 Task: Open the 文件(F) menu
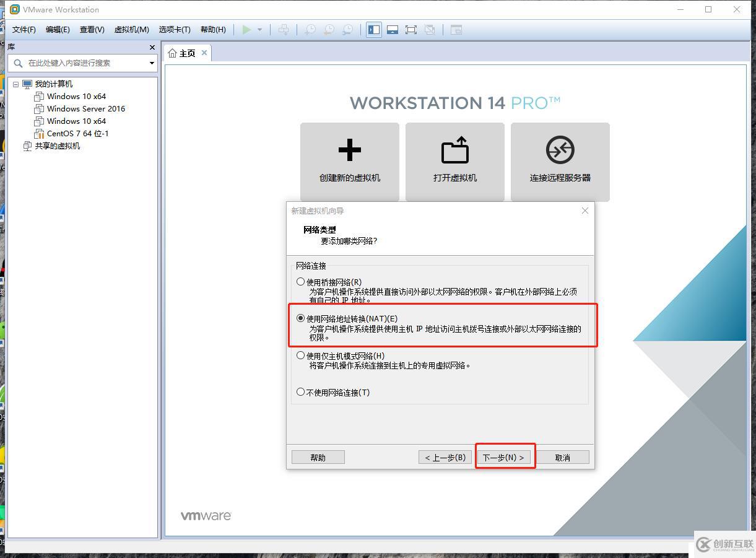pos(24,30)
